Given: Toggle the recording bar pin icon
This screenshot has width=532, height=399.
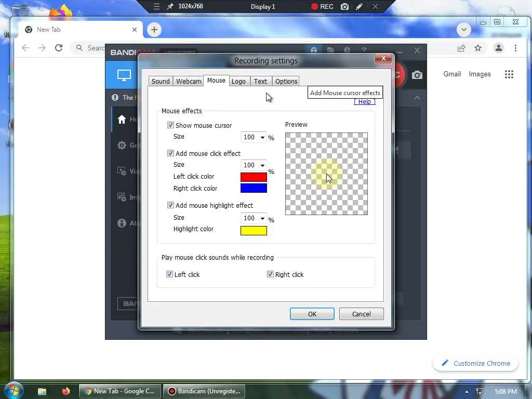Looking at the screenshot, I should pyautogui.click(x=170, y=6).
